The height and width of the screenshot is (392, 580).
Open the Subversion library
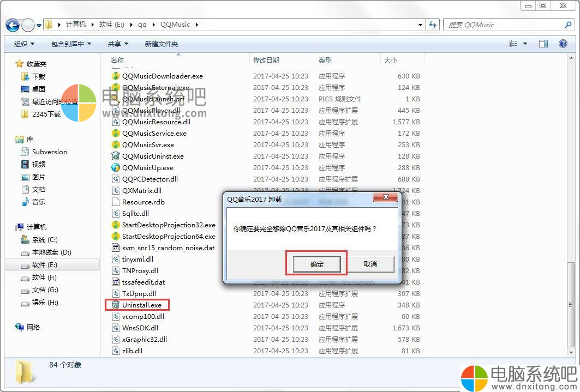point(44,152)
